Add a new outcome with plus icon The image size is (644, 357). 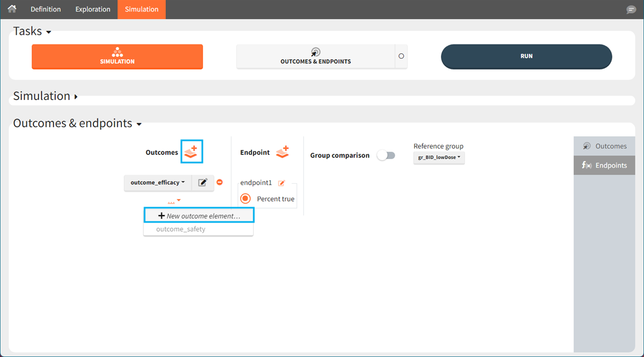point(191,152)
